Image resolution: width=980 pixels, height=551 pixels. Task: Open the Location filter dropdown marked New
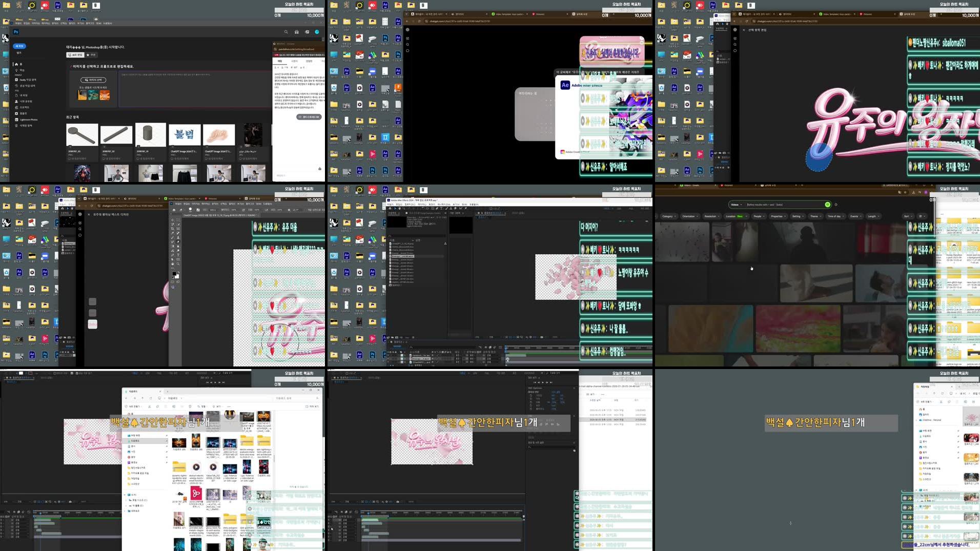[x=736, y=216]
